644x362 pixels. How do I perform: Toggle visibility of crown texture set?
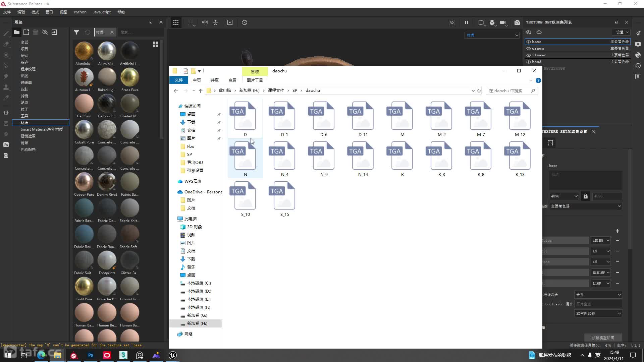point(529,49)
